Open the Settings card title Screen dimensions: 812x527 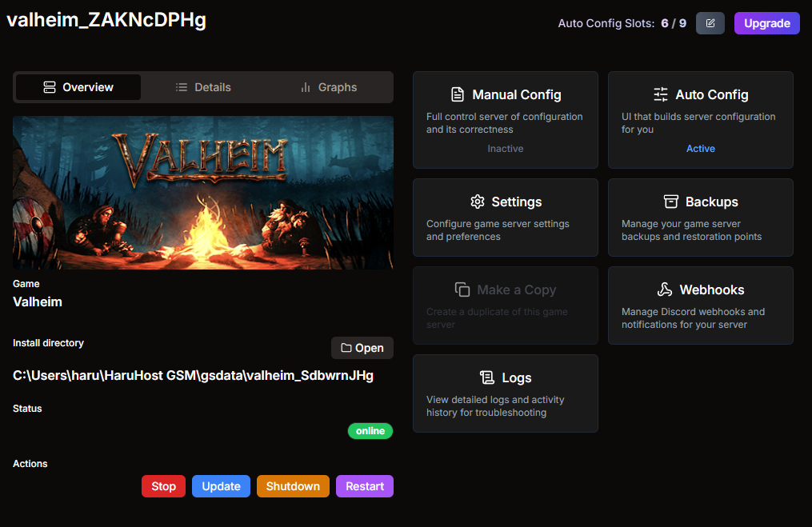[516, 202]
